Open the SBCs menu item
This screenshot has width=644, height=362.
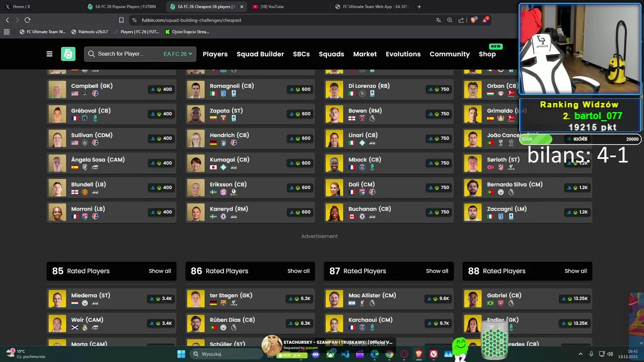point(301,54)
